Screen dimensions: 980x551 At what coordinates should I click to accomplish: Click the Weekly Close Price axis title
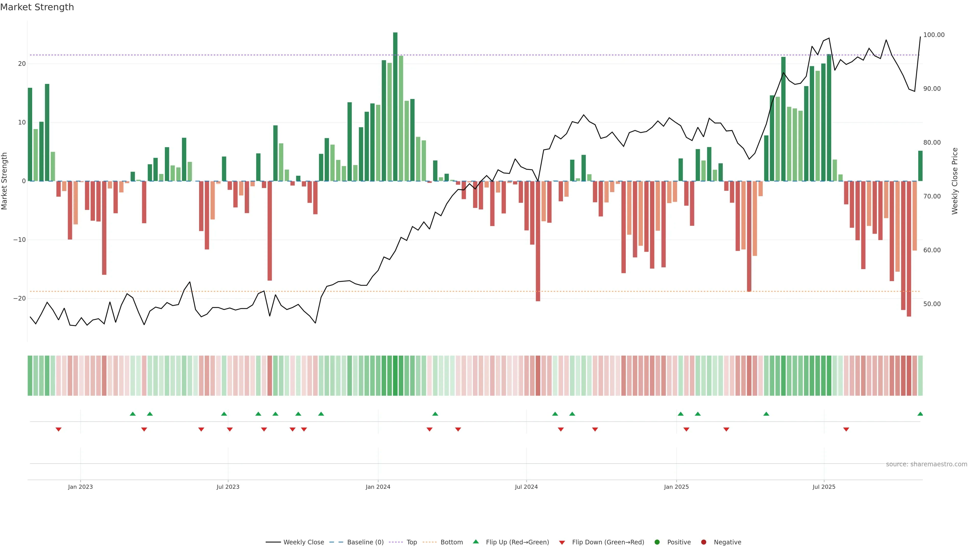pos(954,181)
